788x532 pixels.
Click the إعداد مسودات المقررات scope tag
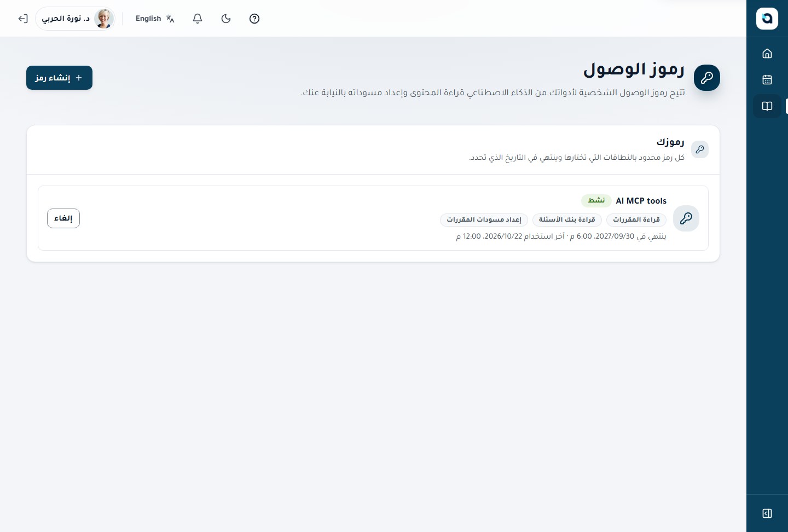[484, 219]
